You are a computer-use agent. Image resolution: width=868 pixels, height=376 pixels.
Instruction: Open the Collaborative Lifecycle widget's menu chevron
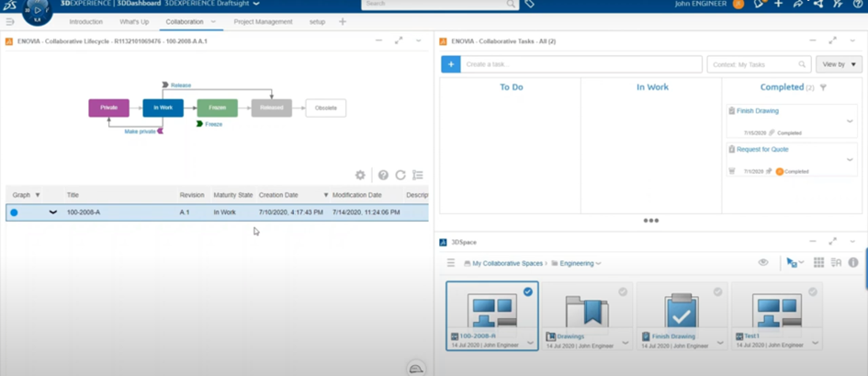point(419,40)
